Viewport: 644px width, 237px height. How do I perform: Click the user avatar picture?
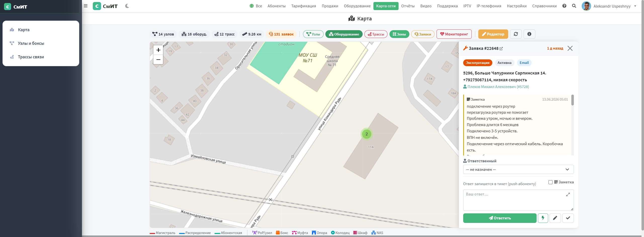click(586, 6)
